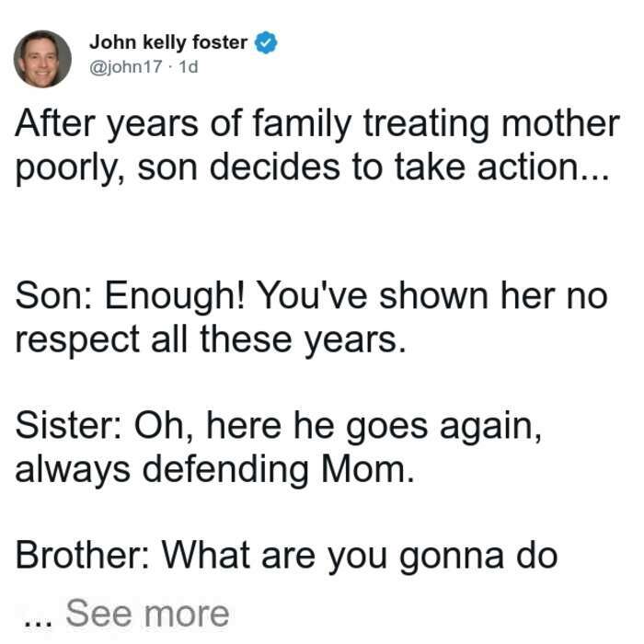The width and height of the screenshot is (644, 644).
Task: Open the post via 1d timestamp
Action: [189, 66]
